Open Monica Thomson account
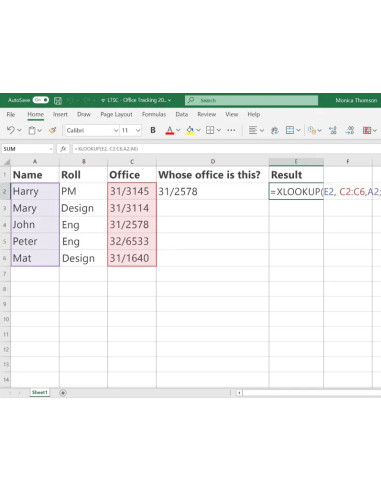This screenshot has width=381, height=492. (x=356, y=100)
